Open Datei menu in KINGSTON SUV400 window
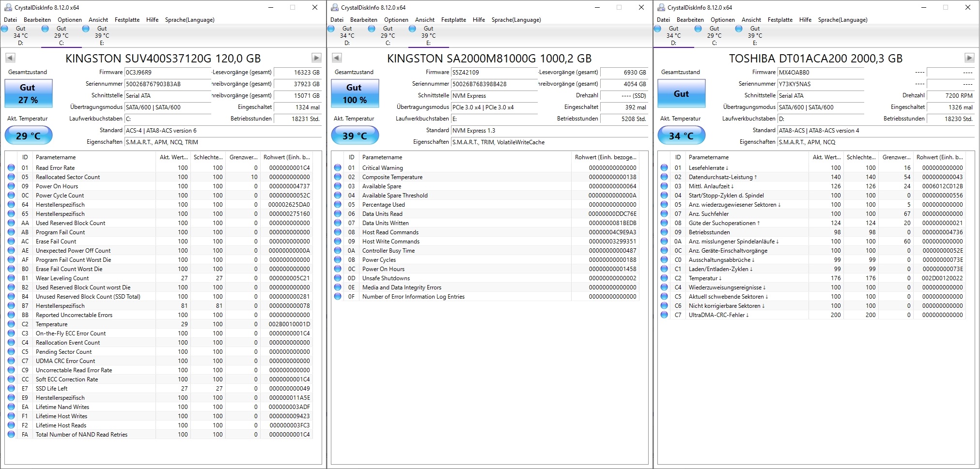This screenshot has height=469, width=980. click(x=10, y=20)
